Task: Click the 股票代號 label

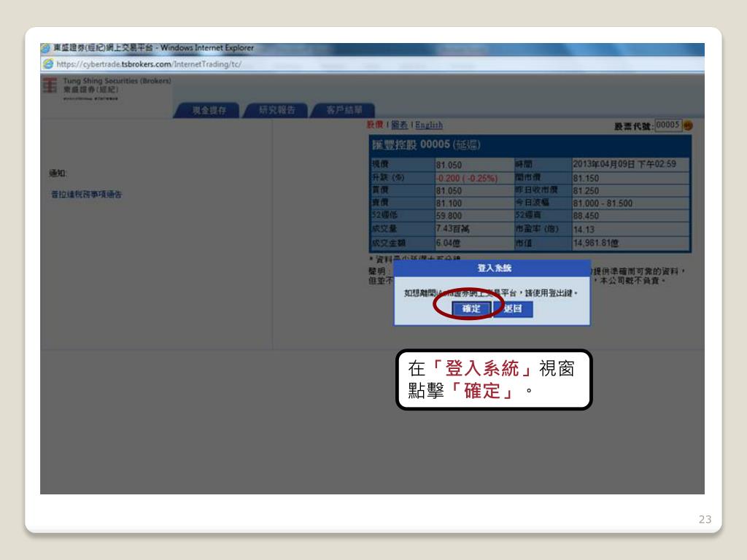Action: (633, 126)
